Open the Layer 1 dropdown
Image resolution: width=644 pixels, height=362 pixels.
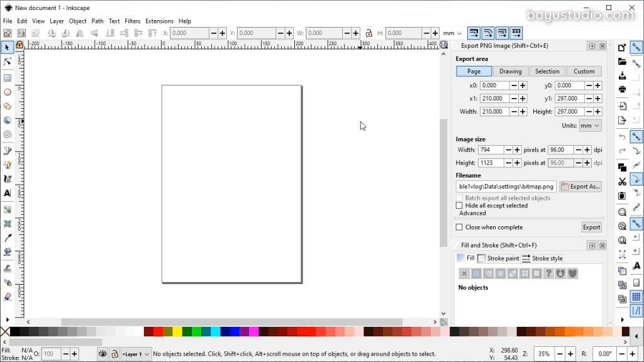pos(136,354)
